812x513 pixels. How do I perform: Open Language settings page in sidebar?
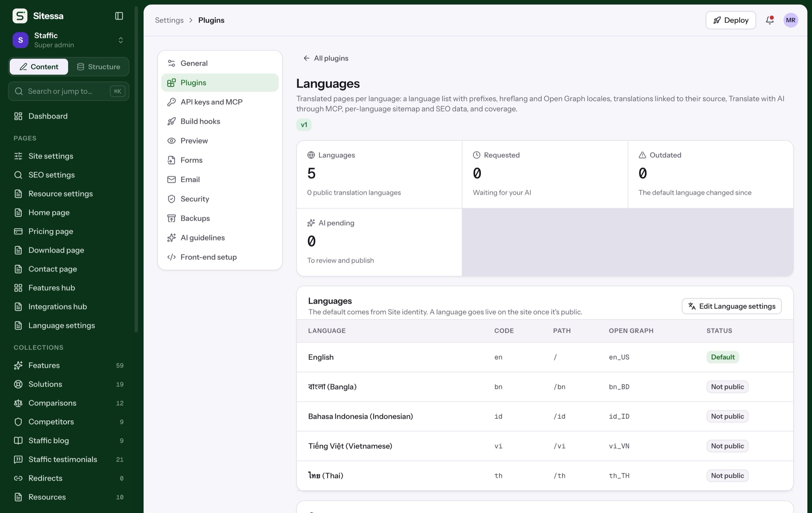pos(69,325)
